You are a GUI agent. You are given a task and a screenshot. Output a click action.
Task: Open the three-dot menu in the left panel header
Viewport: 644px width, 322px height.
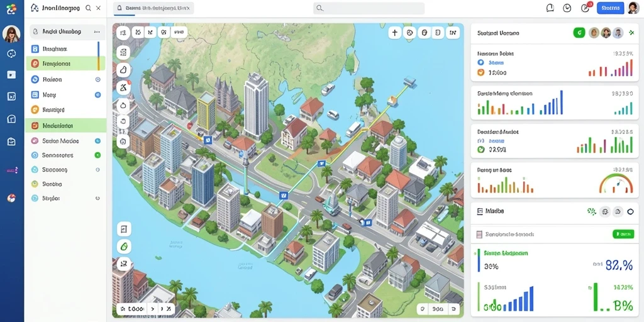(97, 31)
